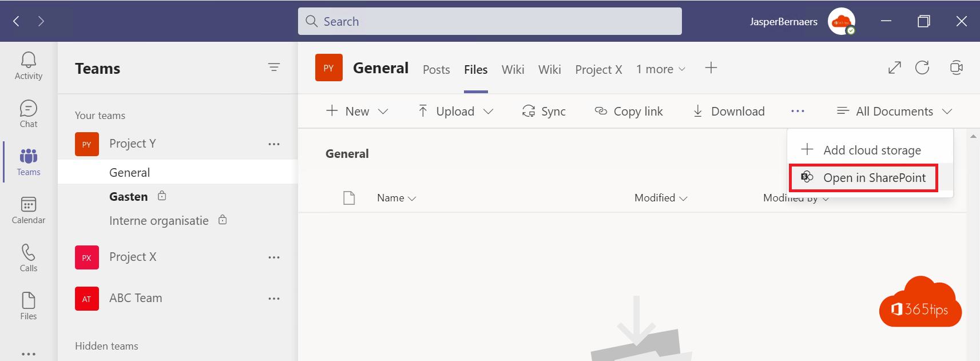Open the Modified by column dropdown
The image size is (980, 361).
pyautogui.click(x=796, y=198)
